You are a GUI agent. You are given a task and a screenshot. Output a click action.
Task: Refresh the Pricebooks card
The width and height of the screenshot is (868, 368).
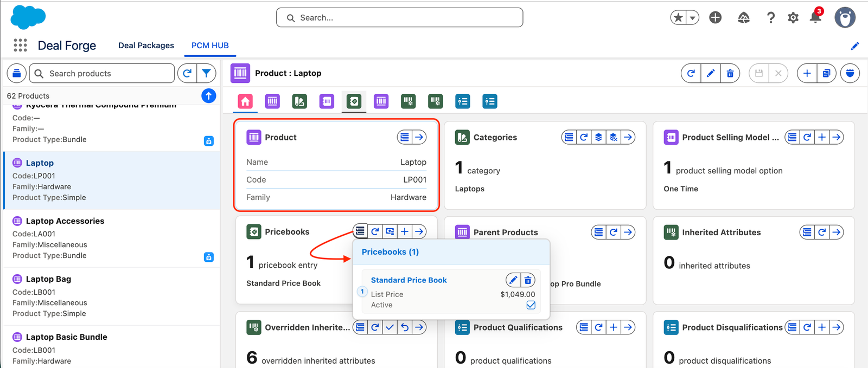375,231
